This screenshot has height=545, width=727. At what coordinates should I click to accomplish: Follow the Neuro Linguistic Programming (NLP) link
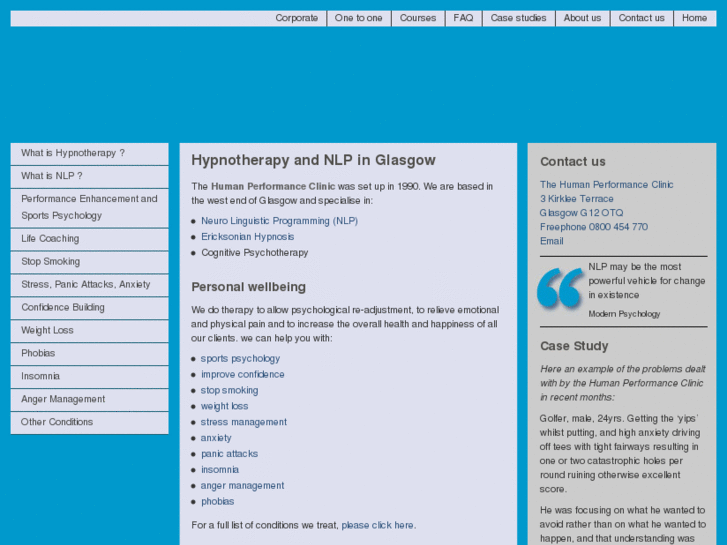280,221
